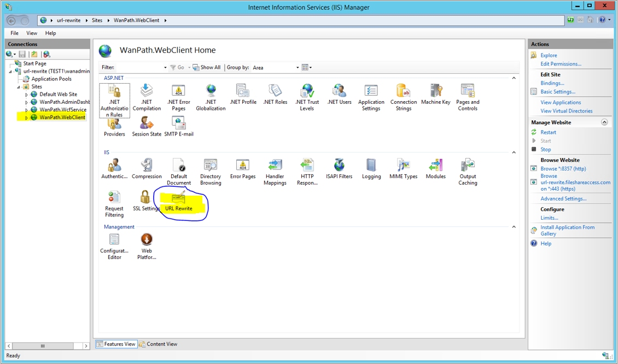The width and height of the screenshot is (618, 364).
Task: Open the IIS Error Pages feature
Action: coord(243,169)
